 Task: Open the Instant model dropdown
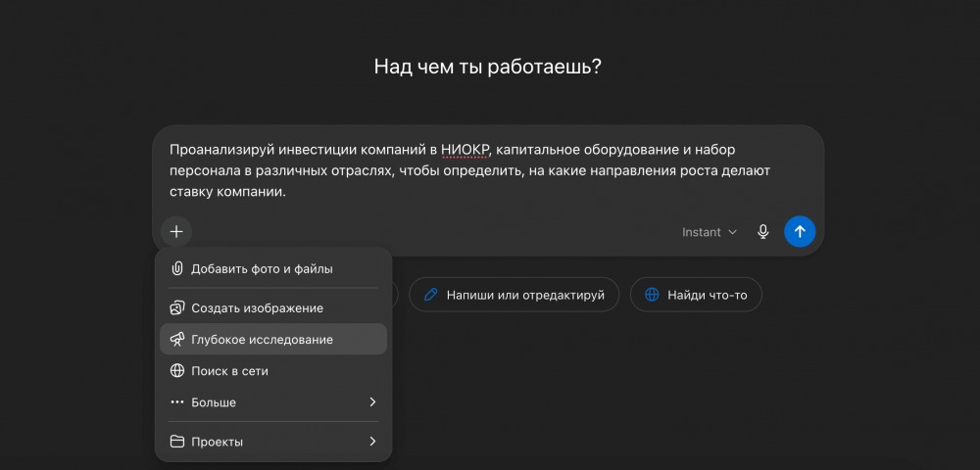click(710, 232)
